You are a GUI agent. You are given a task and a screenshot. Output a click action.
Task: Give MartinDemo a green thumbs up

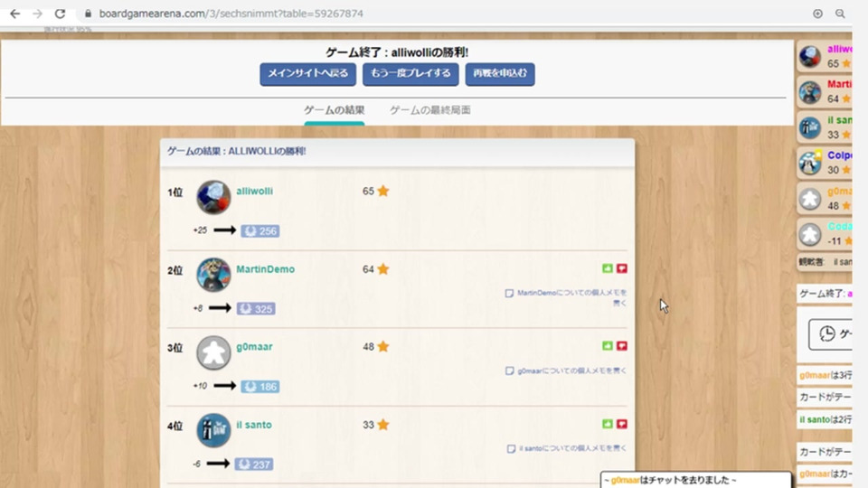(608, 268)
